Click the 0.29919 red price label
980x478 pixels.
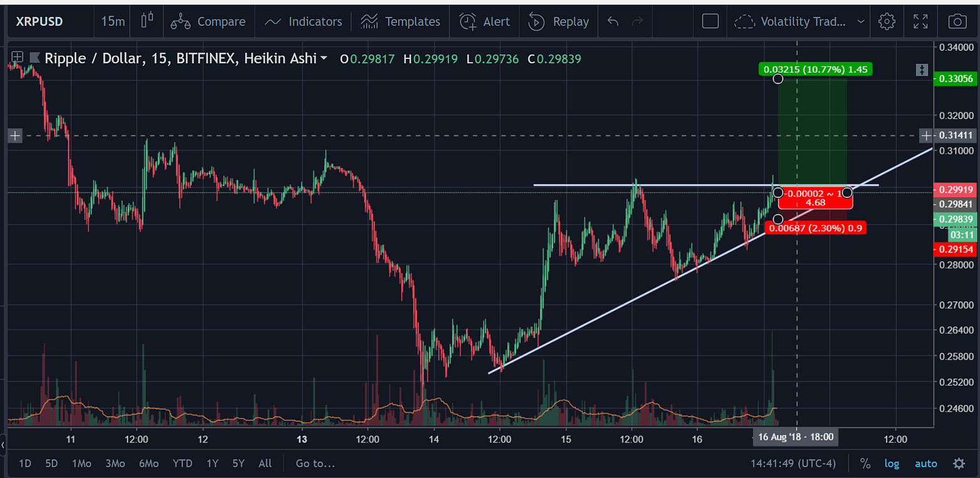(956, 189)
